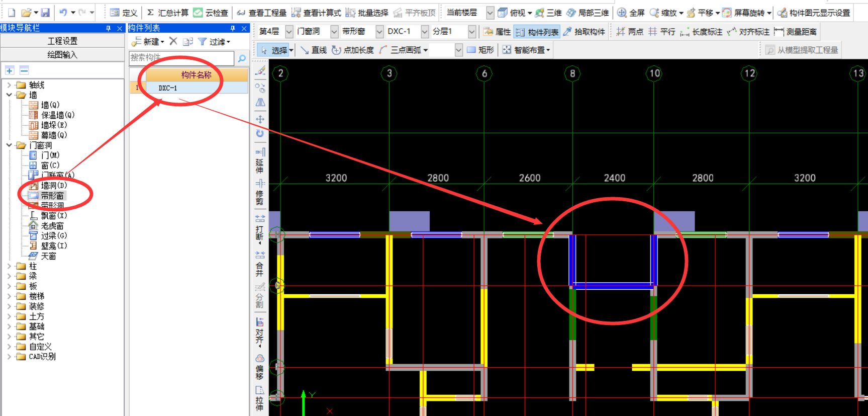Click the 构件名称 column header

(x=197, y=75)
